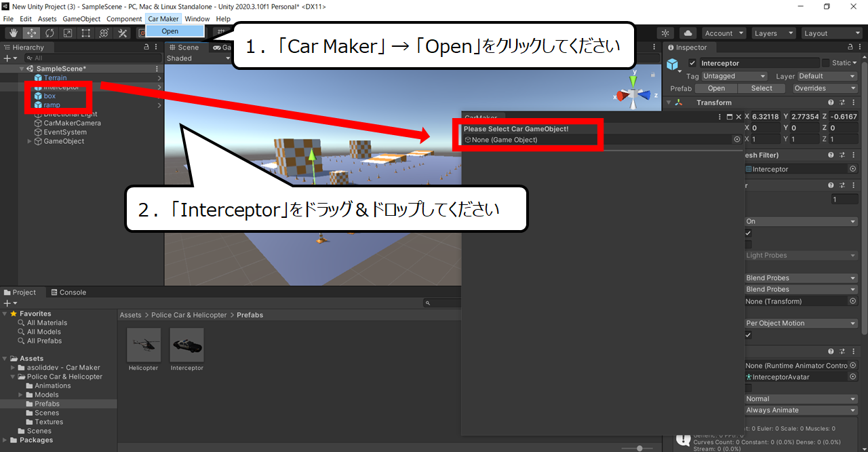The width and height of the screenshot is (868, 452).
Task: Collapse the Transform component
Action: (669, 102)
